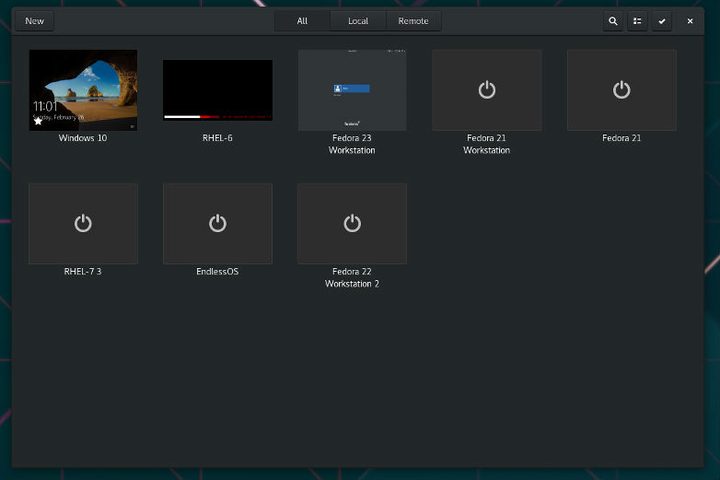The width and height of the screenshot is (720, 480).
Task: Open the Fedora 23 Workstation box
Action: 352,90
